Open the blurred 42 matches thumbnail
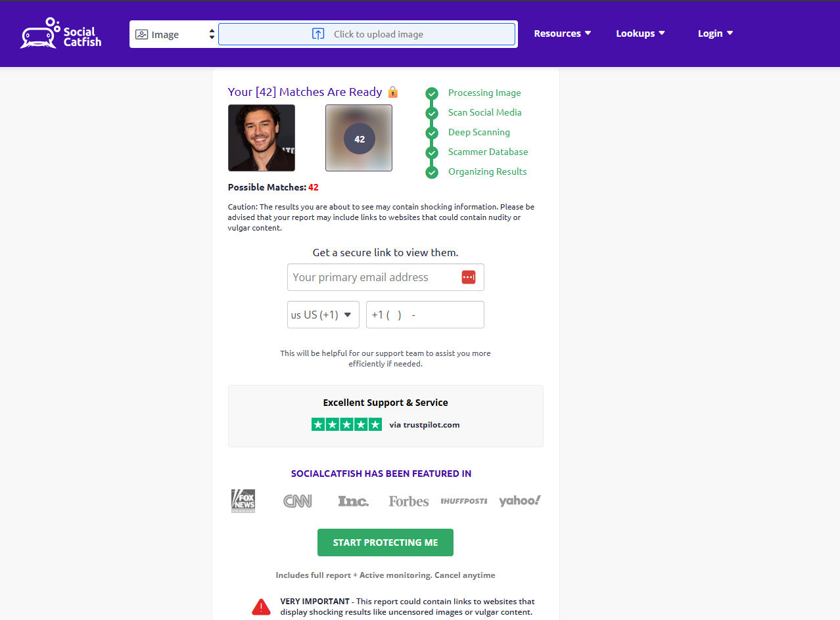Screen dimensions: 840x620 point(359,138)
